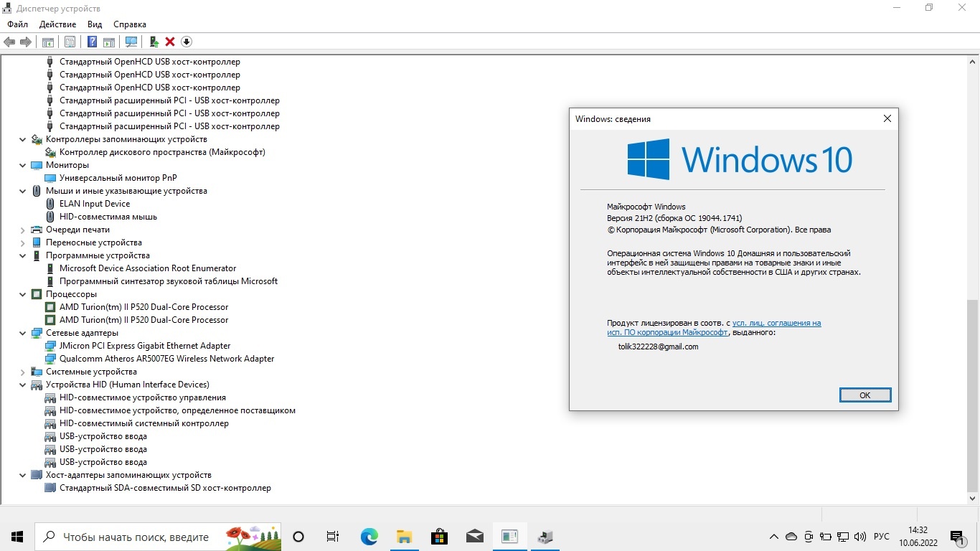Click the Meet Now tray icon
The image size is (980, 551).
[809, 537]
